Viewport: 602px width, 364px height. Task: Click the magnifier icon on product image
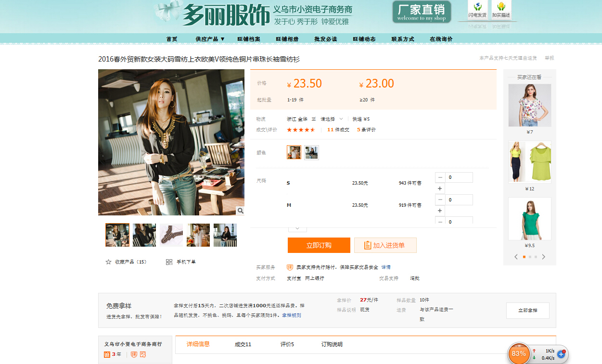(240, 211)
